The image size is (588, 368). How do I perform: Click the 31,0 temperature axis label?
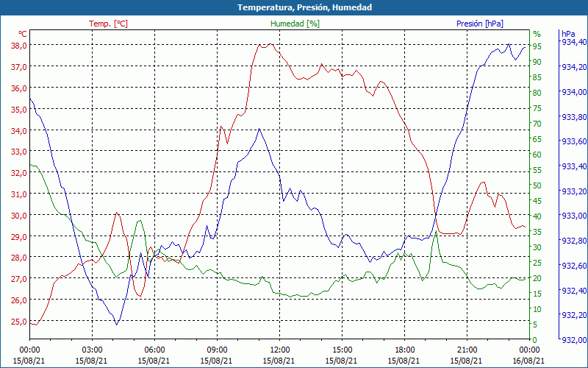click(19, 194)
